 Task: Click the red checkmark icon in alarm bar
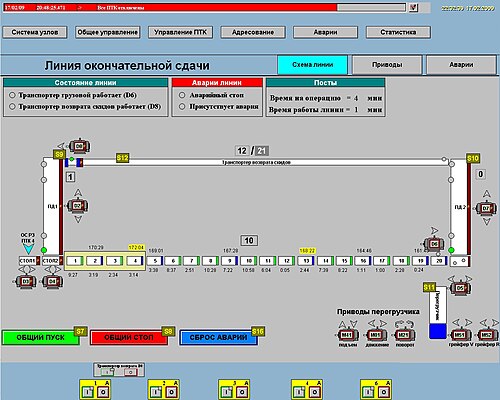[413, 7]
